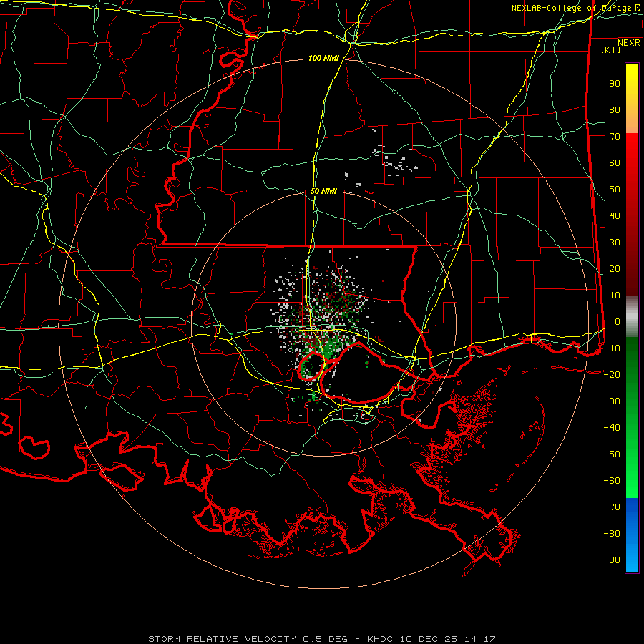Click the [KT] units label
The width and height of the screenshot is (644, 644).
(x=611, y=49)
